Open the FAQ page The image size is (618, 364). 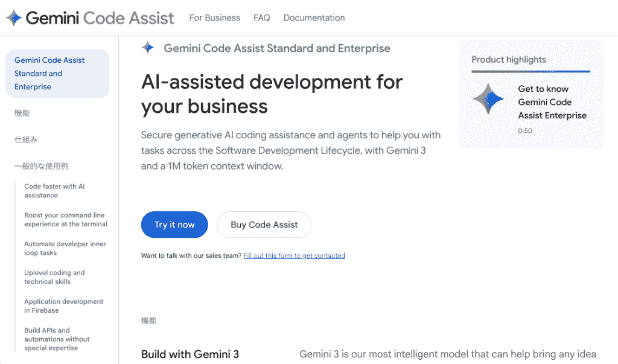point(262,18)
